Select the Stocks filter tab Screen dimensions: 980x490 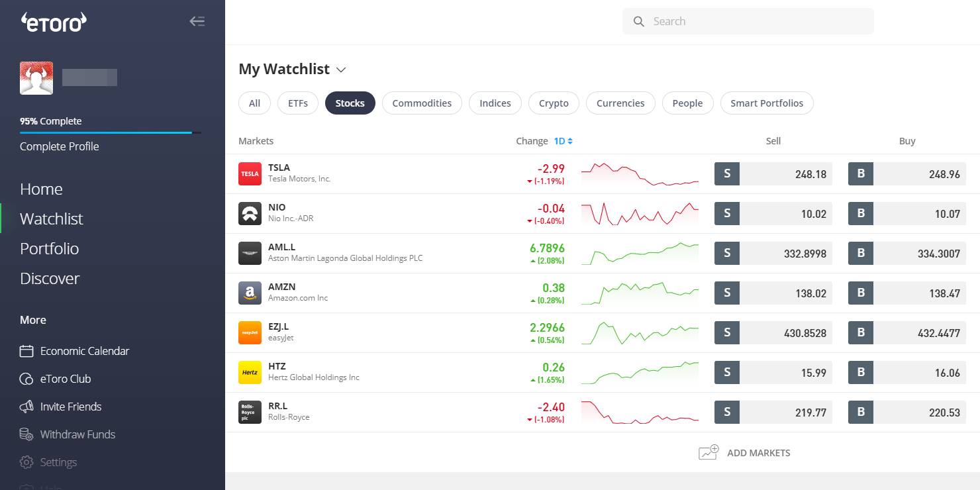point(350,103)
